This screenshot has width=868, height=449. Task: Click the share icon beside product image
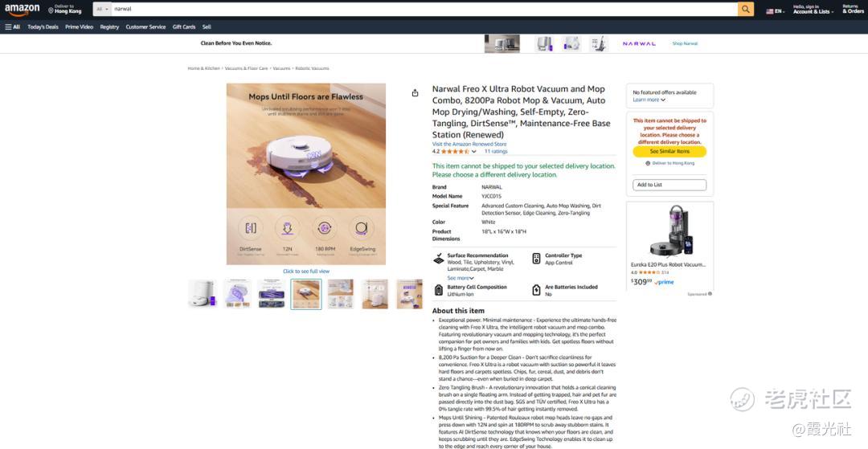pos(416,93)
